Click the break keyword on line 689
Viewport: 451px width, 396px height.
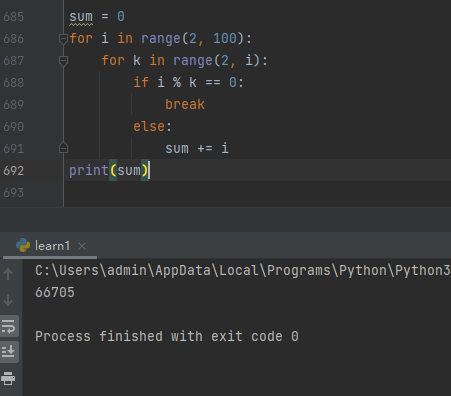tap(185, 105)
